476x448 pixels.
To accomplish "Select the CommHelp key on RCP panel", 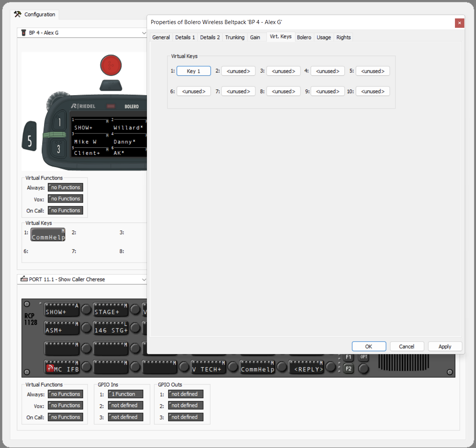I will click(258, 367).
